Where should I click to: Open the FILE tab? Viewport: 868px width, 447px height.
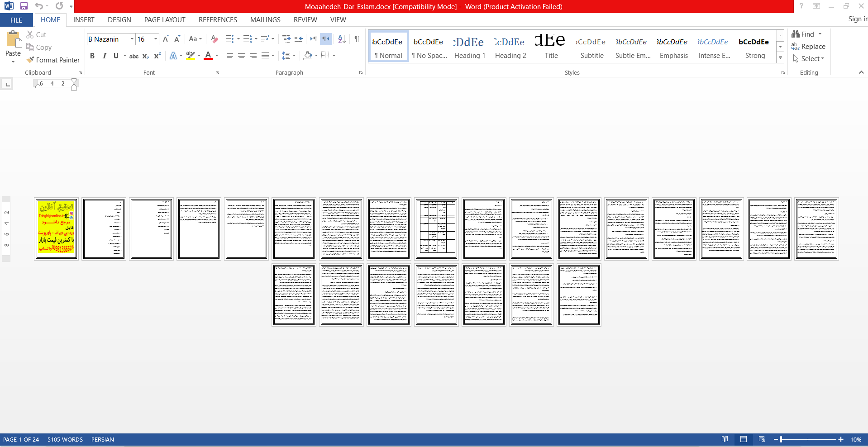(16, 20)
